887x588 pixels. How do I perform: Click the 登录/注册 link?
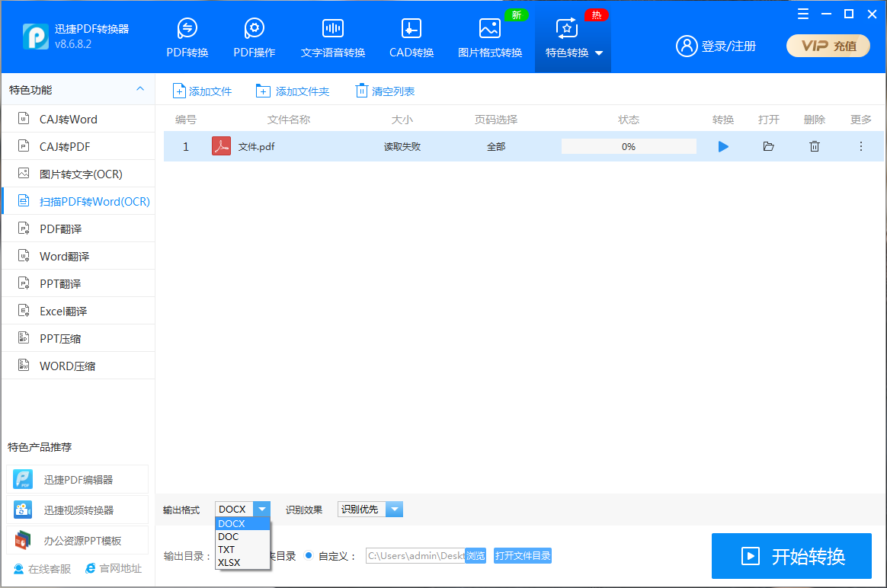pyautogui.click(x=728, y=46)
